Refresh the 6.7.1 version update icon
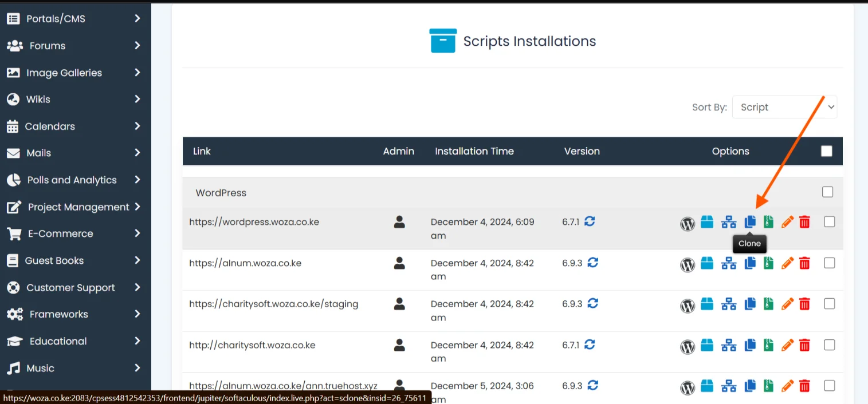Screen dimensions: 868x404 [590, 221]
